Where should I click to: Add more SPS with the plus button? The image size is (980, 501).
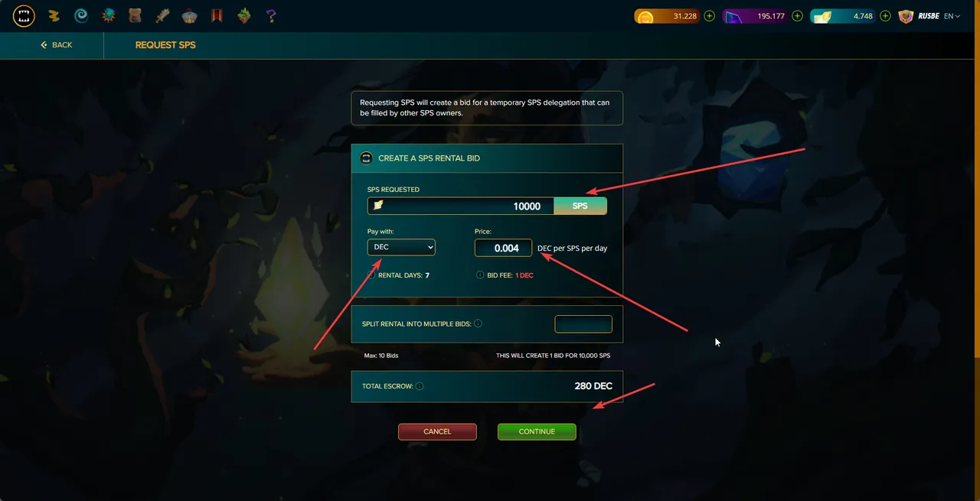885,16
